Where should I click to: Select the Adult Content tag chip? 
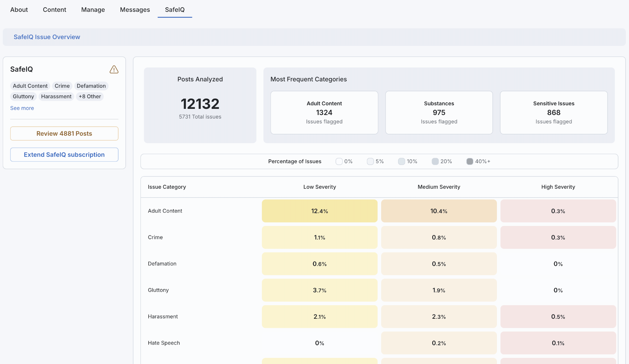[30, 86]
